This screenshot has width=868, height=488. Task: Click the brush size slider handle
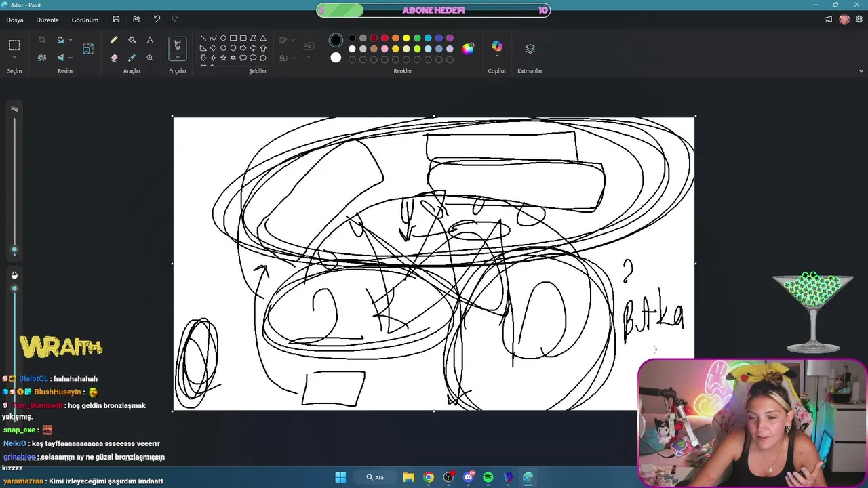[14, 250]
